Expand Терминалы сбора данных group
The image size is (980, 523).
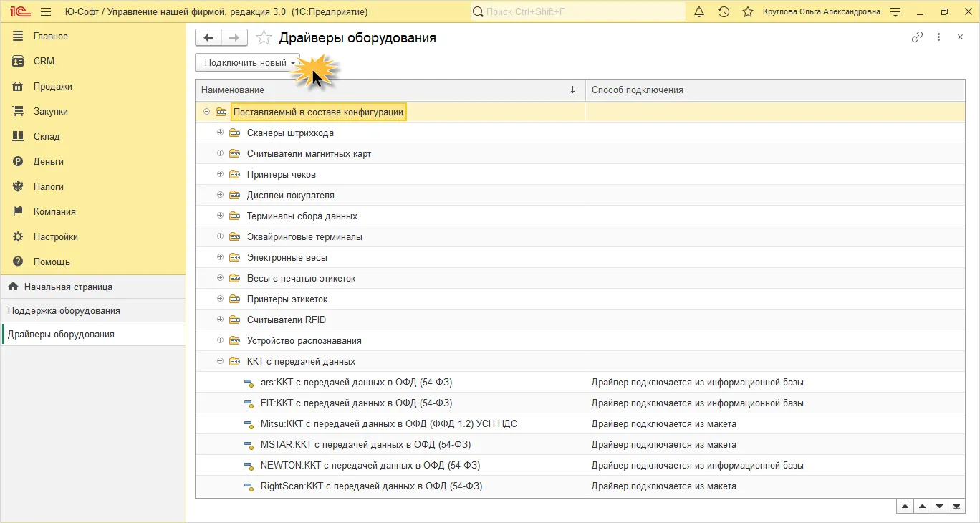coord(220,216)
